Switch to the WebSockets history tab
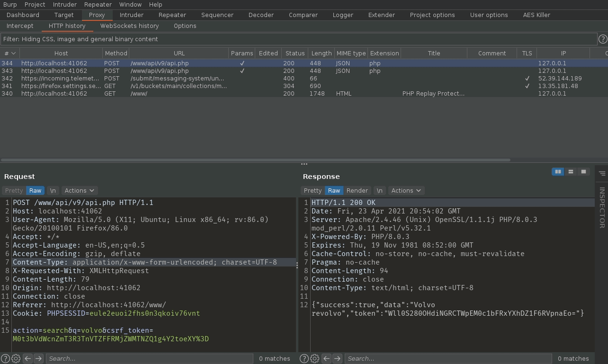The image size is (608, 364). tap(129, 26)
